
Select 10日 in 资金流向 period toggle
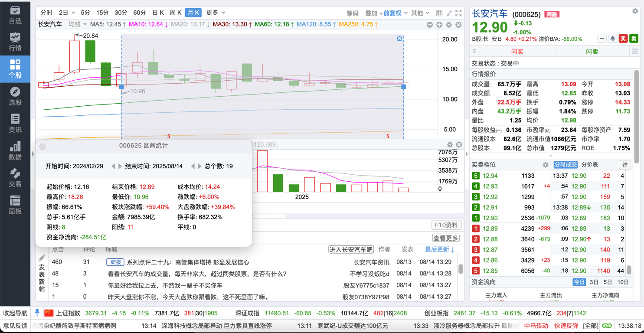(x=623, y=282)
